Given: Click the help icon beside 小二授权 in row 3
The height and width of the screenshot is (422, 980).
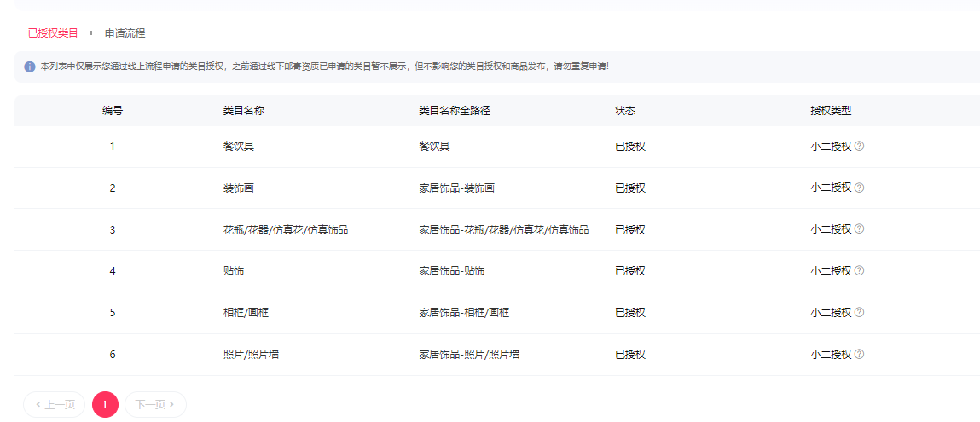Looking at the screenshot, I should tap(859, 229).
